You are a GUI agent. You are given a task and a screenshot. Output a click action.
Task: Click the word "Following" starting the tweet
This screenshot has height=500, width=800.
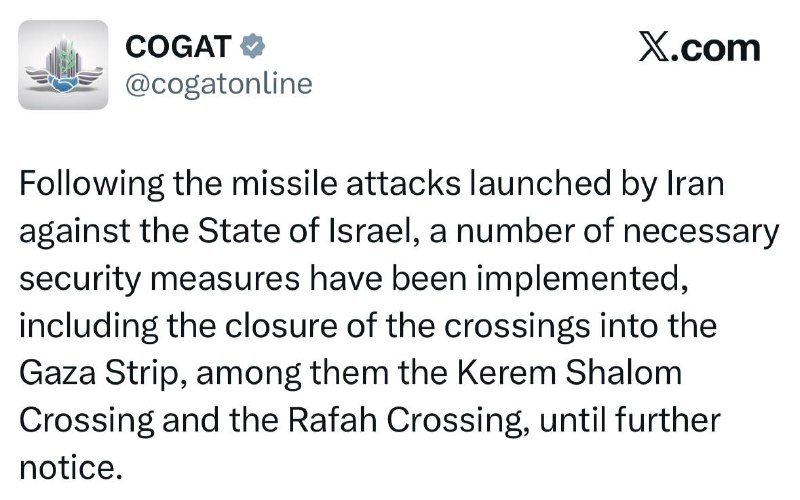click(92, 184)
